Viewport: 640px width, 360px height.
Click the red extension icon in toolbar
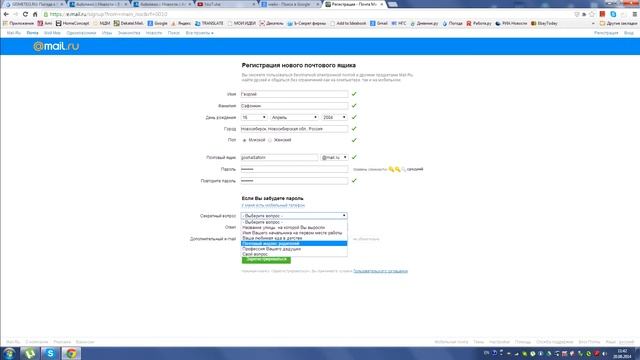[602, 14]
